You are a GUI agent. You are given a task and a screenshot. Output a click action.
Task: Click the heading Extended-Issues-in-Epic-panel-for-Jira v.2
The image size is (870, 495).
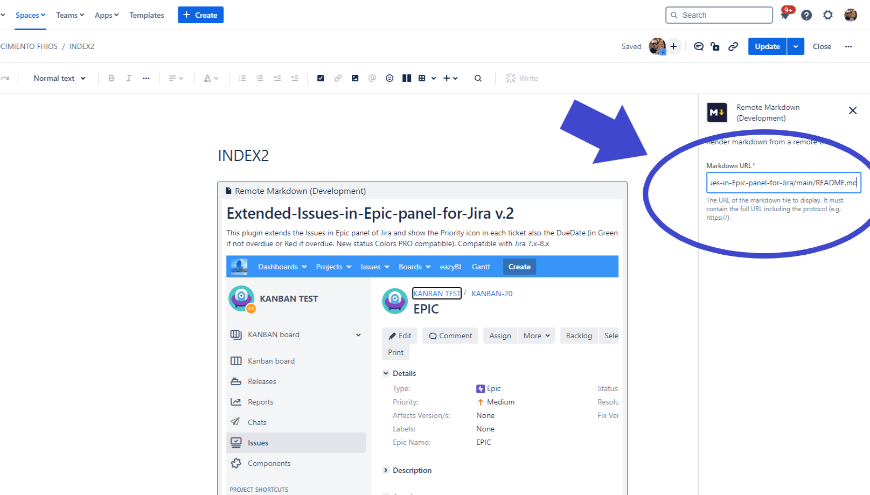370,214
